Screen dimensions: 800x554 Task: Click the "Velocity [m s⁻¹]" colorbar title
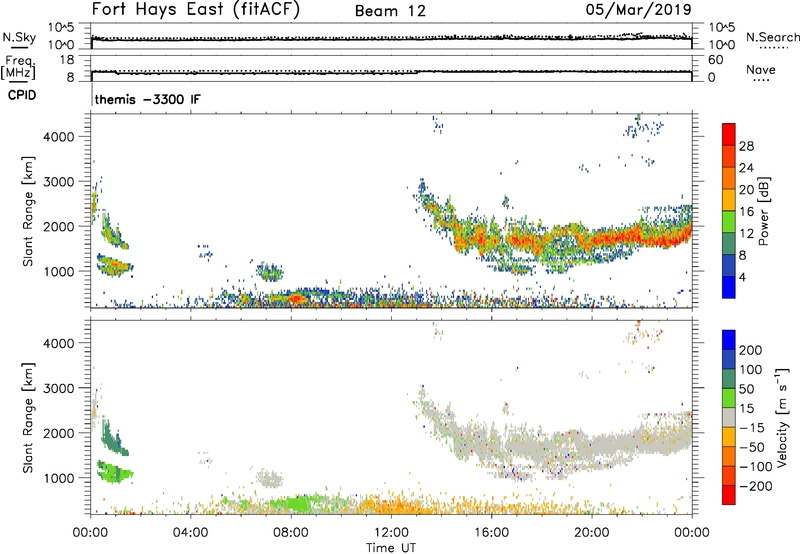783,417
